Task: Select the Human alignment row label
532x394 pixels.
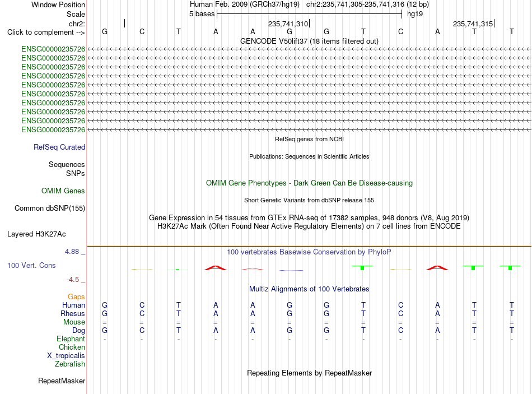Action: point(73,305)
